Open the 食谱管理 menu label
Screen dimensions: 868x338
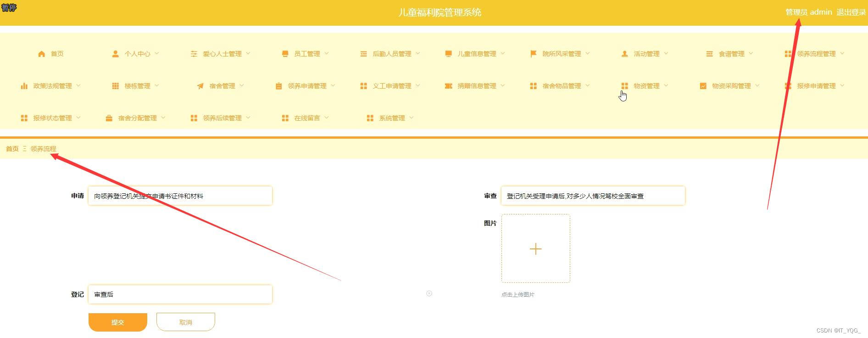(732, 54)
